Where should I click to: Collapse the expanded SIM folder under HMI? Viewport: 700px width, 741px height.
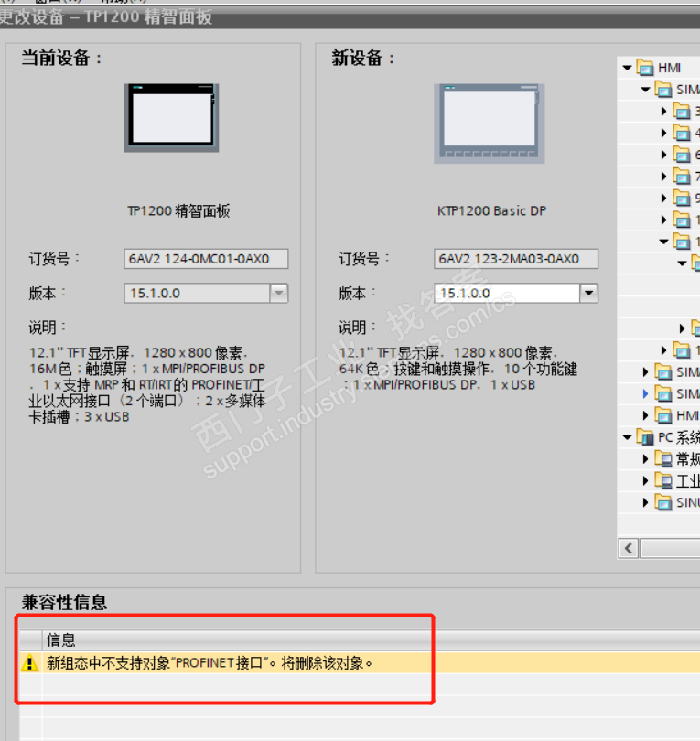pyautogui.click(x=646, y=90)
